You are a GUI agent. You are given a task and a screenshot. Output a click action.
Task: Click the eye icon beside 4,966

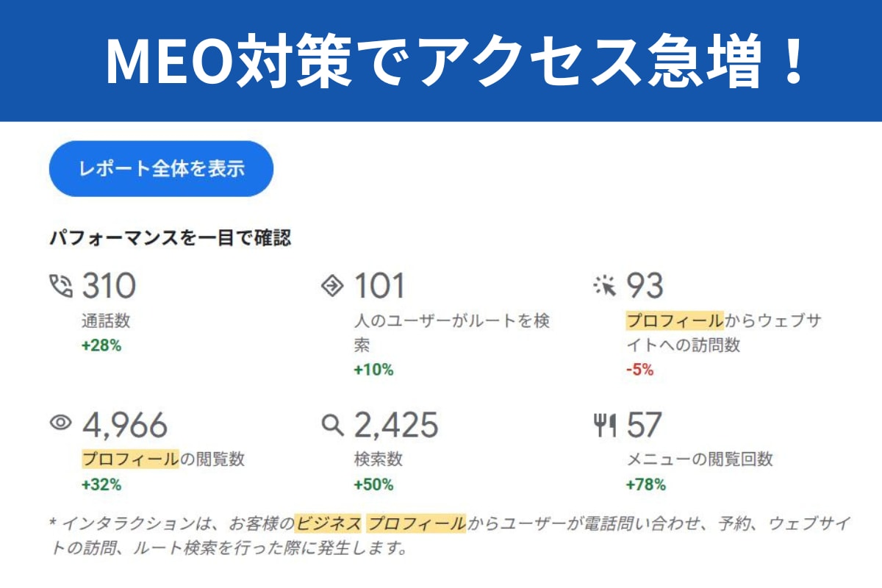pyautogui.click(x=61, y=423)
